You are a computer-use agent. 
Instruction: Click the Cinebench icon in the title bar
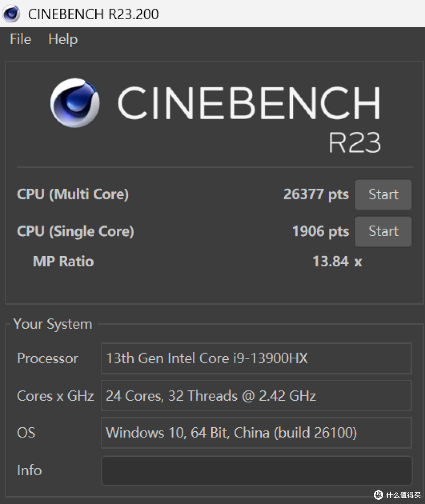coord(11,14)
